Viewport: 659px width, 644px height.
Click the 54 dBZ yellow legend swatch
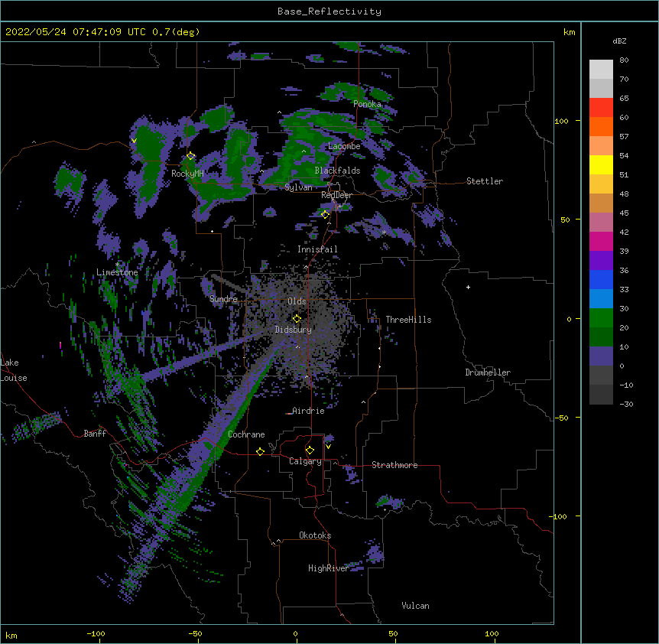(601, 164)
